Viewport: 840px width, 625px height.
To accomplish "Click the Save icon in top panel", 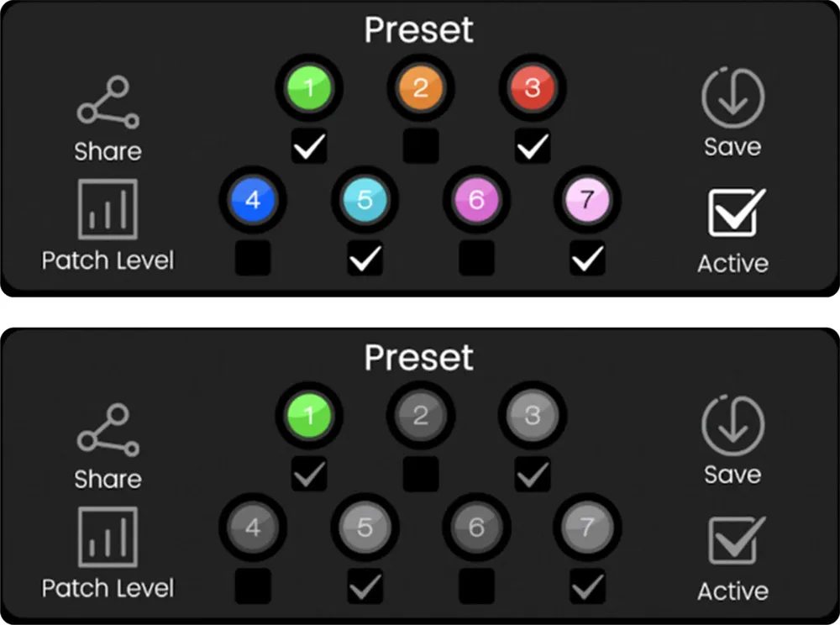I will [x=732, y=97].
